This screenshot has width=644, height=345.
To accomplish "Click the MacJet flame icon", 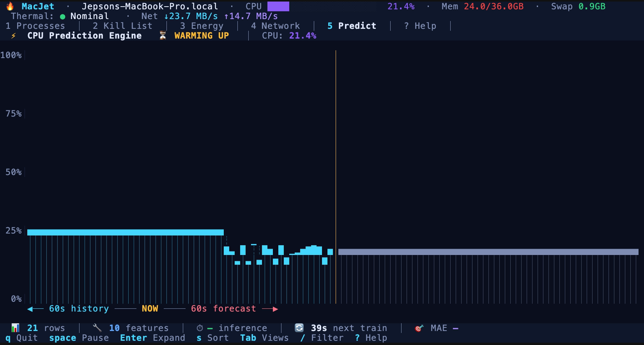I will [10, 6].
